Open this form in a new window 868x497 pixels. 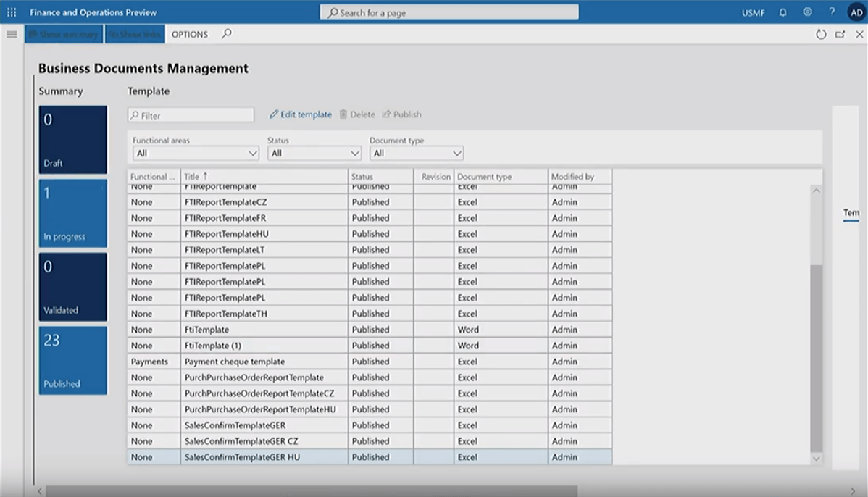click(840, 33)
